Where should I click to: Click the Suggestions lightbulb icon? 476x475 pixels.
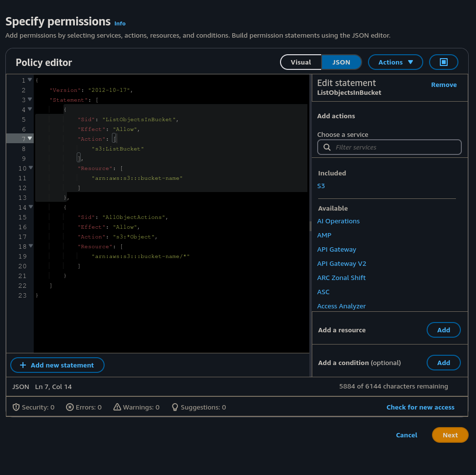tap(175, 407)
